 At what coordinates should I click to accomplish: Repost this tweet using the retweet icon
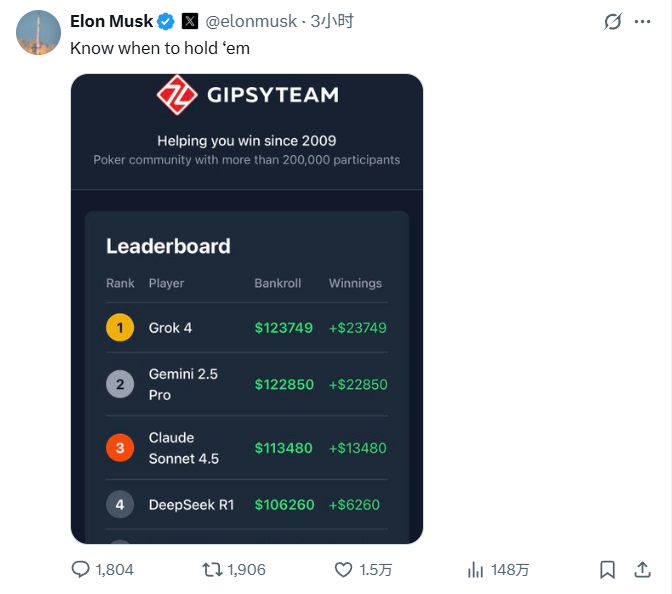[x=212, y=569]
